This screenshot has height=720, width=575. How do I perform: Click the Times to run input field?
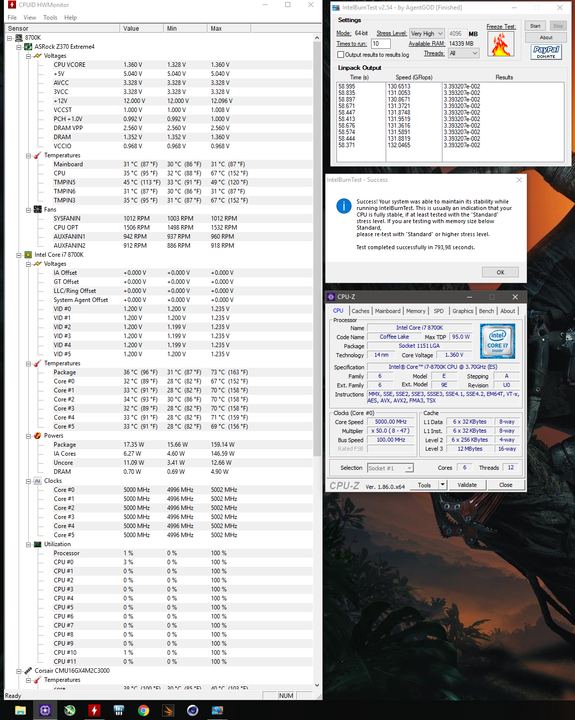(x=381, y=44)
